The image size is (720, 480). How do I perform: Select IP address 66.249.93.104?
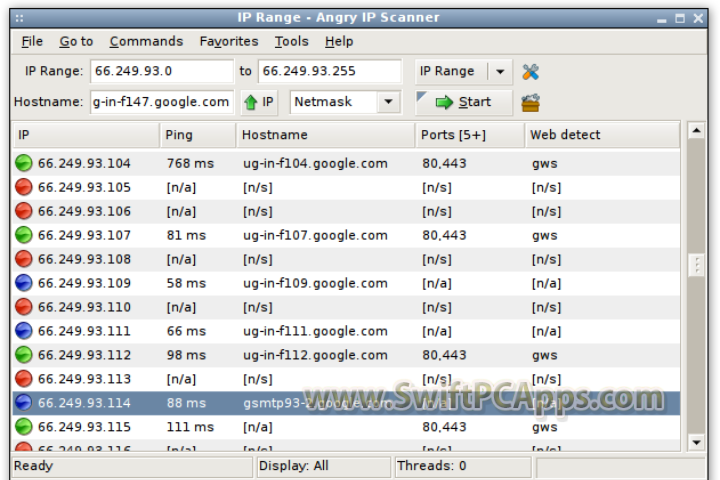pos(84,164)
